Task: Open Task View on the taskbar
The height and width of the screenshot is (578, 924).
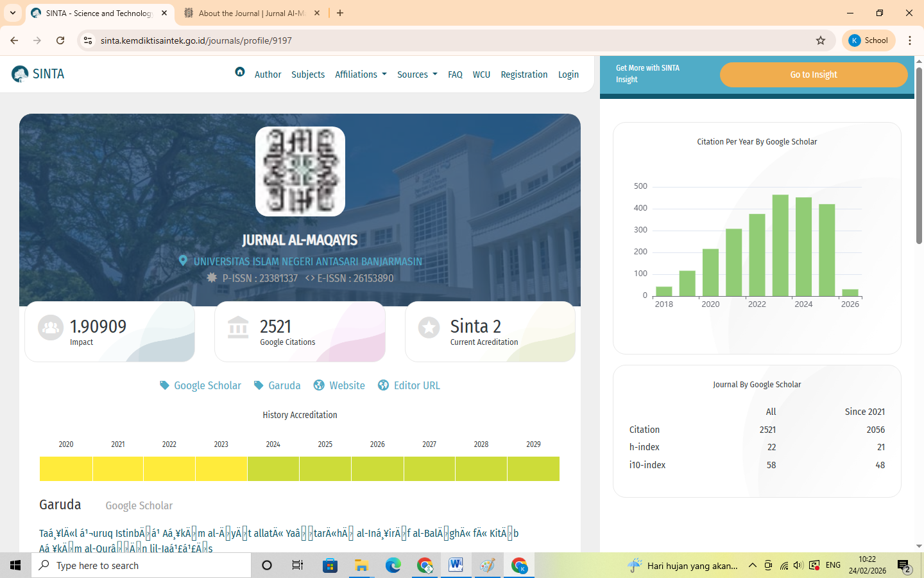Action: [298, 565]
